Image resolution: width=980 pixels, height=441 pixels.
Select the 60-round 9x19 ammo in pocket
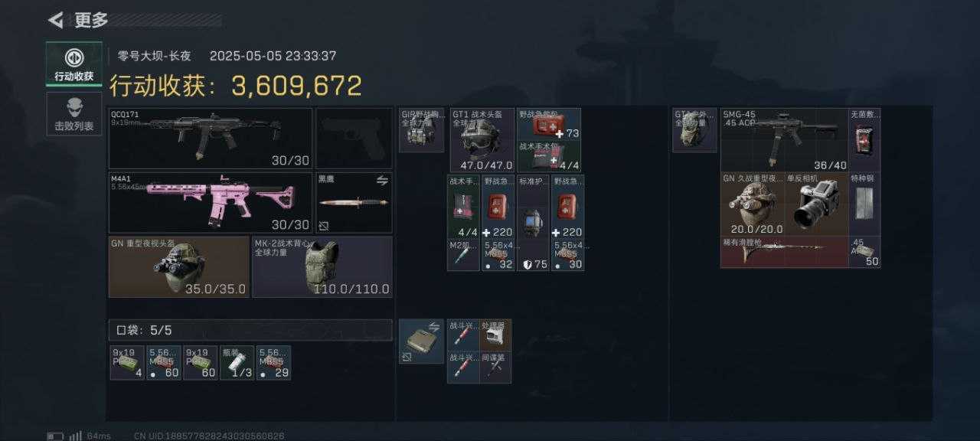point(201,363)
